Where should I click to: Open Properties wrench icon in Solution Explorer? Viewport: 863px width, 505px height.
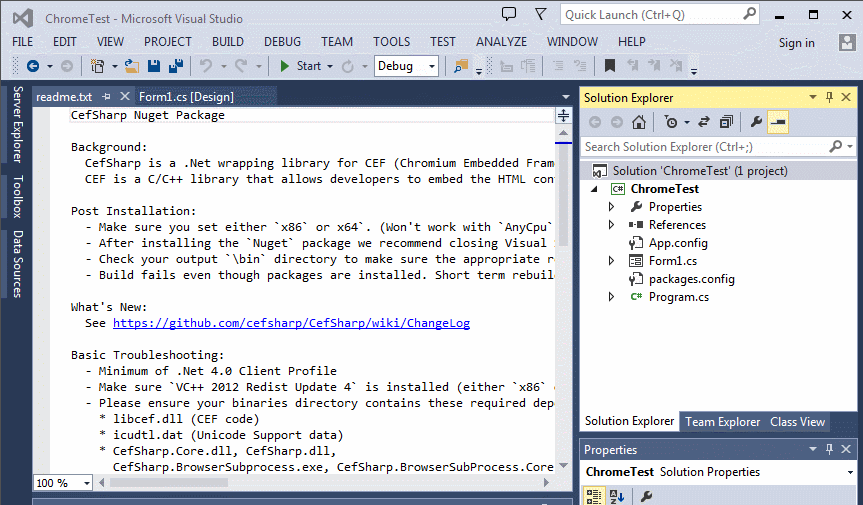pos(756,122)
